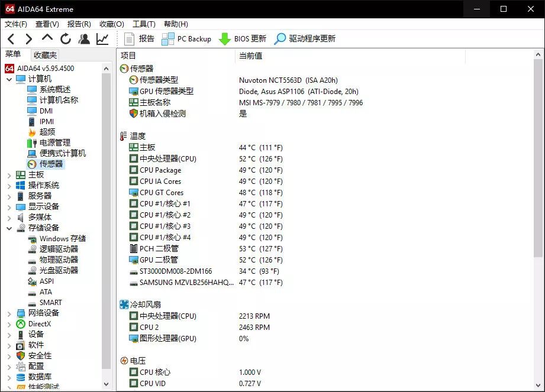Expand the 主板 tree node
The height and width of the screenshot is (392, 545).
(9, 176)
